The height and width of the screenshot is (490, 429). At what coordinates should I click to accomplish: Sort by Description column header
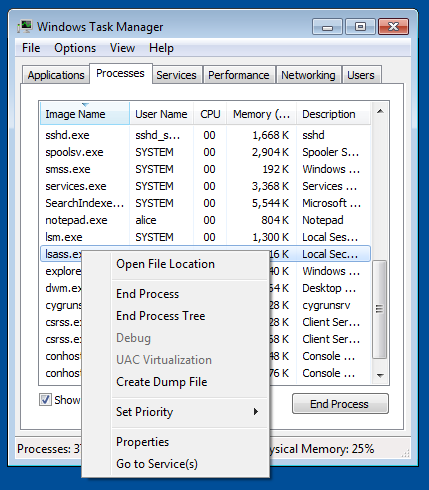coord(333,114)
